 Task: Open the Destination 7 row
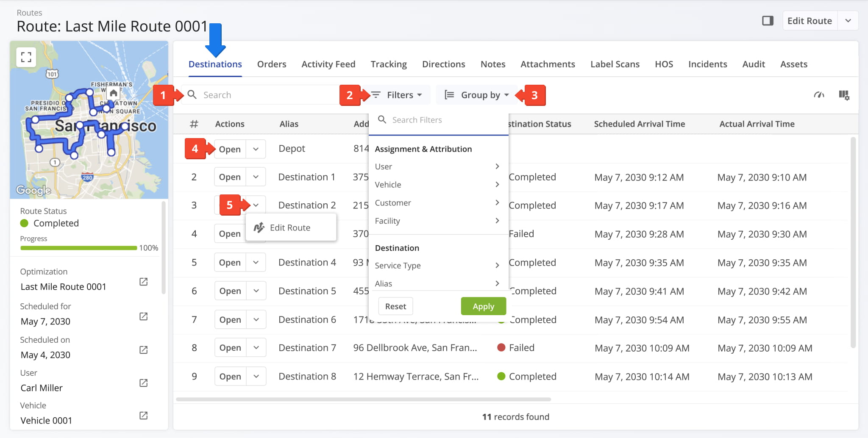tap(230, 348)
